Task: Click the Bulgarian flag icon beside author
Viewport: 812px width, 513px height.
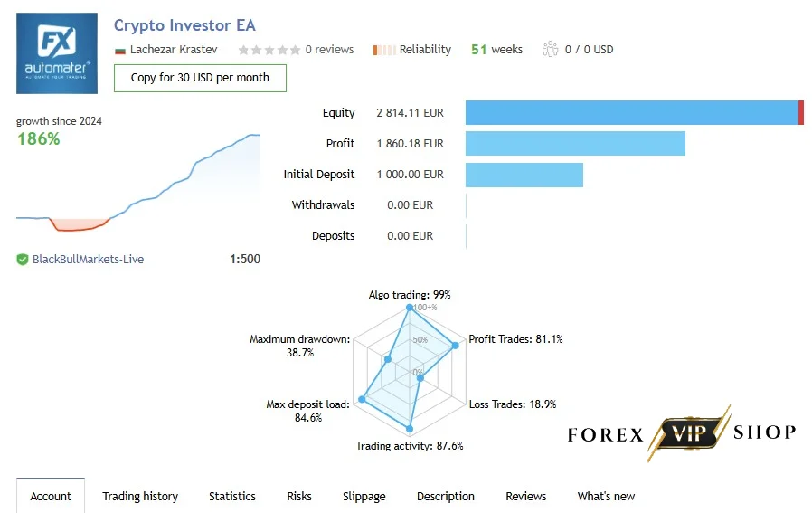Action: pyautogui.click(x=120, y=51)
